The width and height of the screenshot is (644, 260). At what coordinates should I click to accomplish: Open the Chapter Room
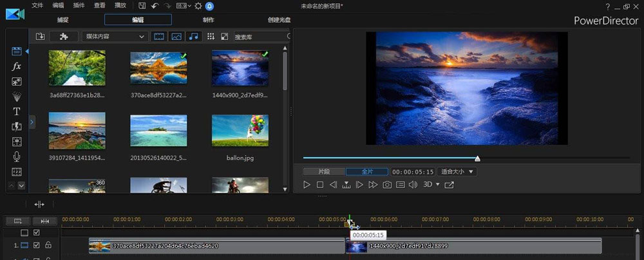17,172
